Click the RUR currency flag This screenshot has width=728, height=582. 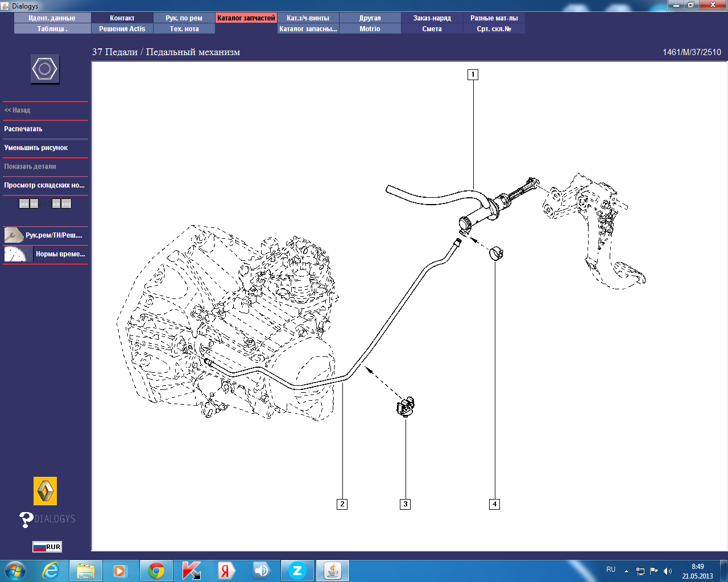(x=47, y=547)
